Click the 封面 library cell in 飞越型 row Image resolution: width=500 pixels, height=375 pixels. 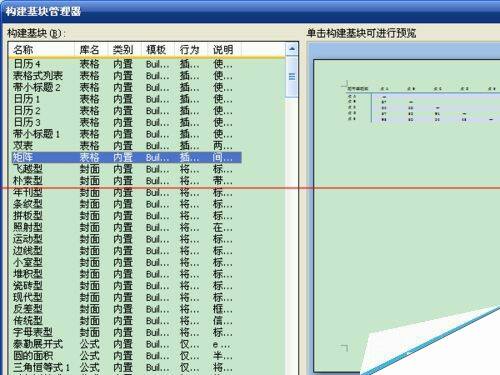point(89,169)
